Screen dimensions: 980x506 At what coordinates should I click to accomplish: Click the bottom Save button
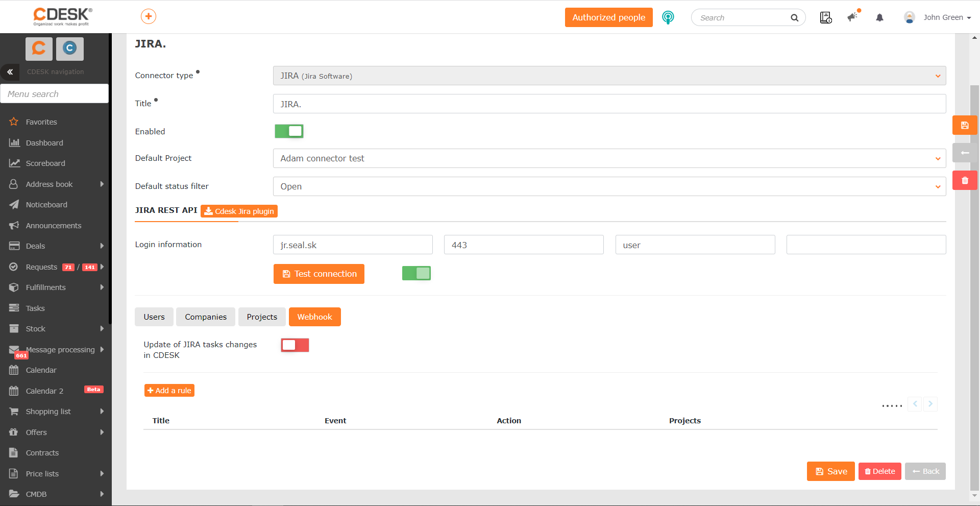point(831,471)
